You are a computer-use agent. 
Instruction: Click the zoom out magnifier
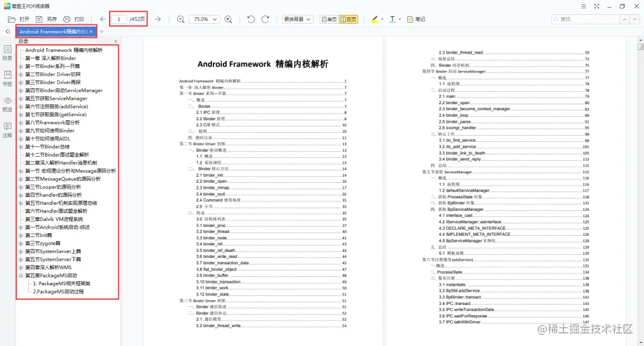tap(180, 19)
